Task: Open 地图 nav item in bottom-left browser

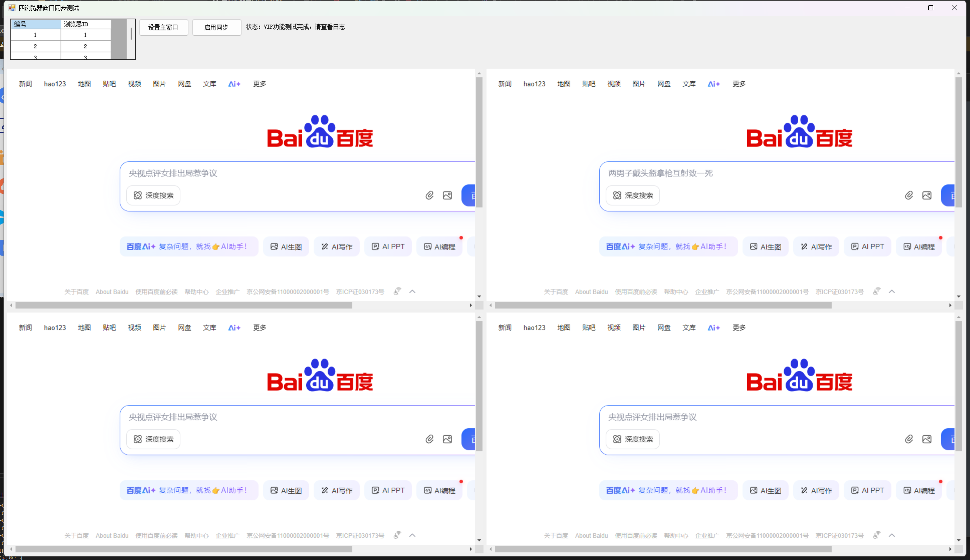Action: pos(84,328)
